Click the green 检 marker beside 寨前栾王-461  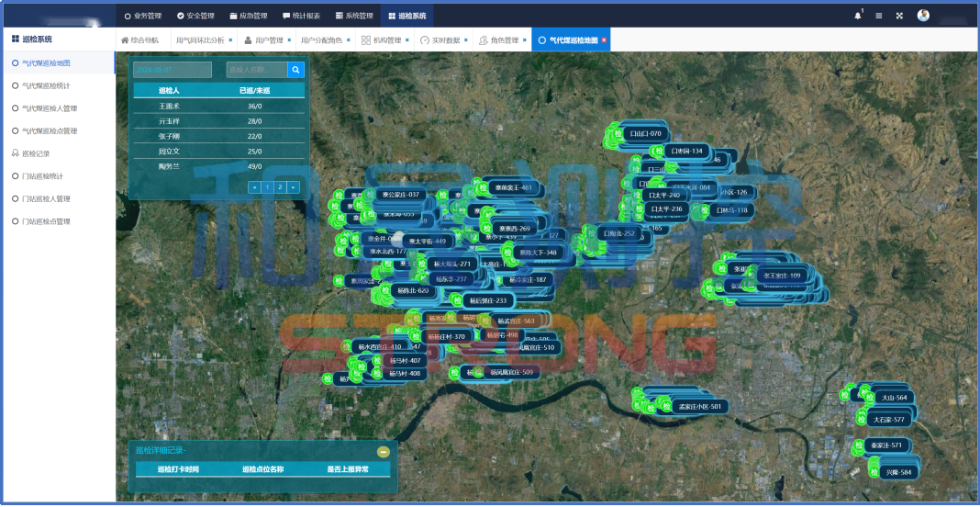click(483, 186)
